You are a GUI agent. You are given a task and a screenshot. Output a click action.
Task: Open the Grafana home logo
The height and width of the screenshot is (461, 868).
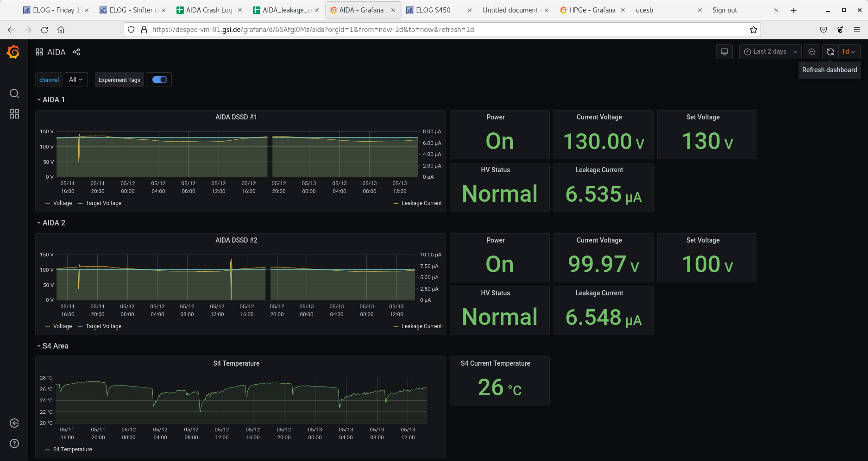pyautogui.click(x=13, y=52)
